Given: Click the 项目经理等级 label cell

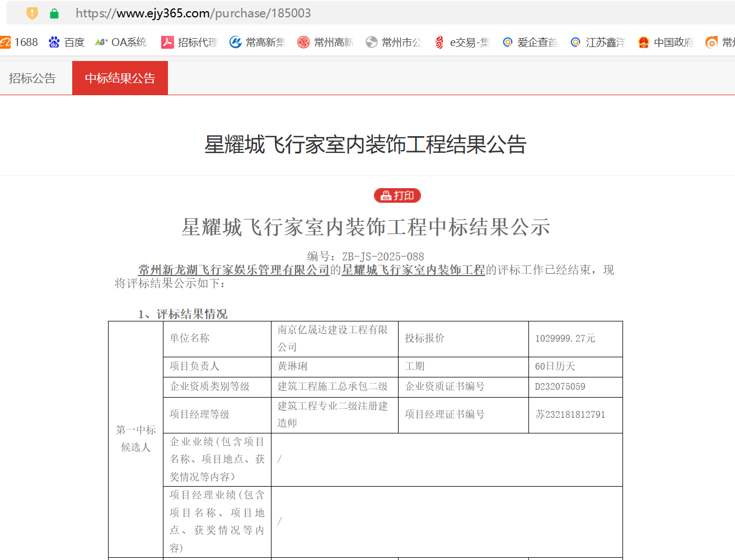Looking at the screenshot, I should [x=217, y=415].
